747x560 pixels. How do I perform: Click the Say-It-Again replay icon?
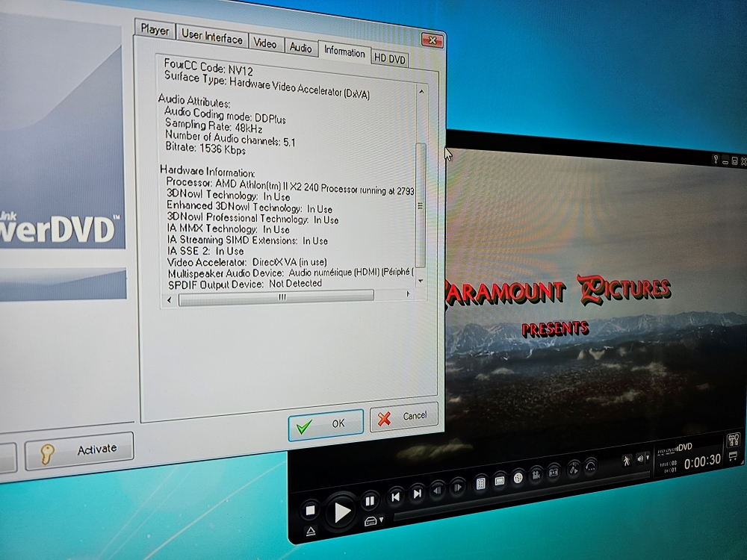click(574, 469)
